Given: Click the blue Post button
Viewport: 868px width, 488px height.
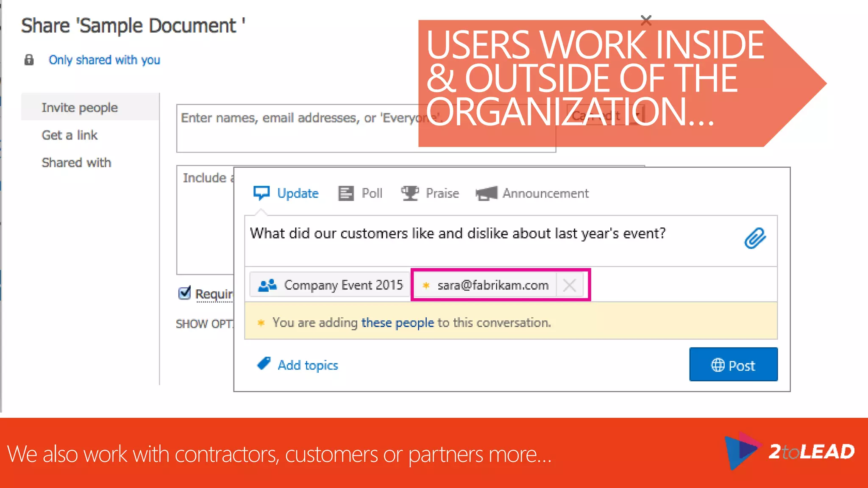Looking at the screenshot, I should pyautogui.click(x=733, y=365).
